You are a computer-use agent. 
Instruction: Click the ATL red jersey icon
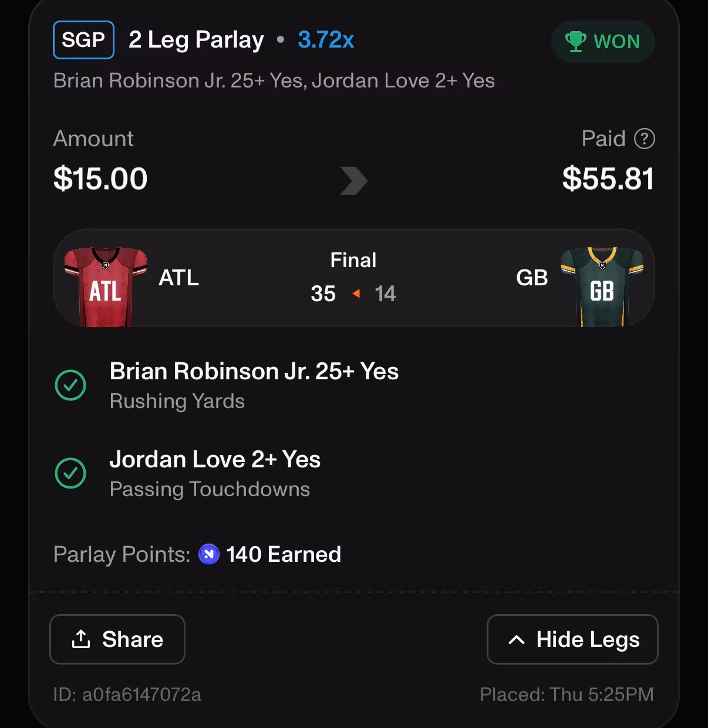click(105, 287)
